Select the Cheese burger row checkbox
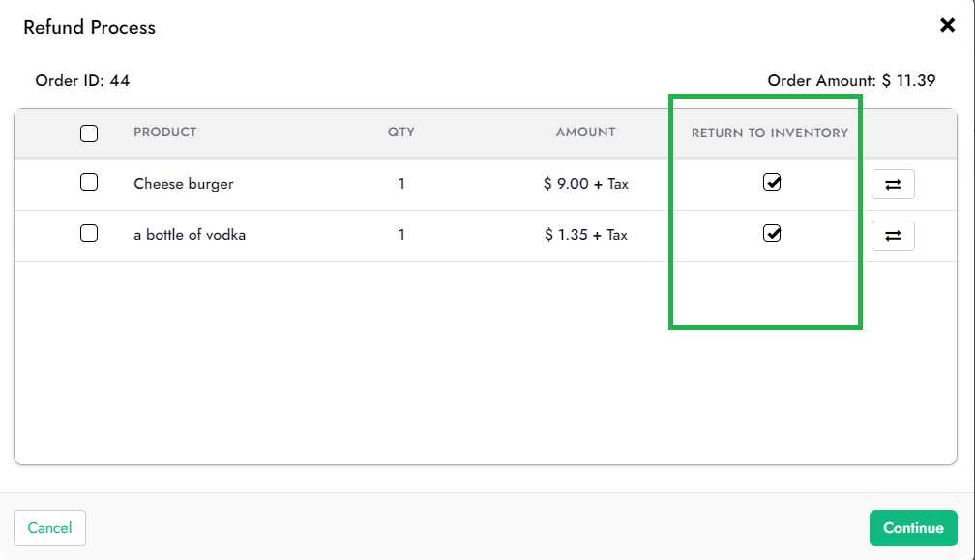This screenshot has height=560, width=975. point(89,182)
